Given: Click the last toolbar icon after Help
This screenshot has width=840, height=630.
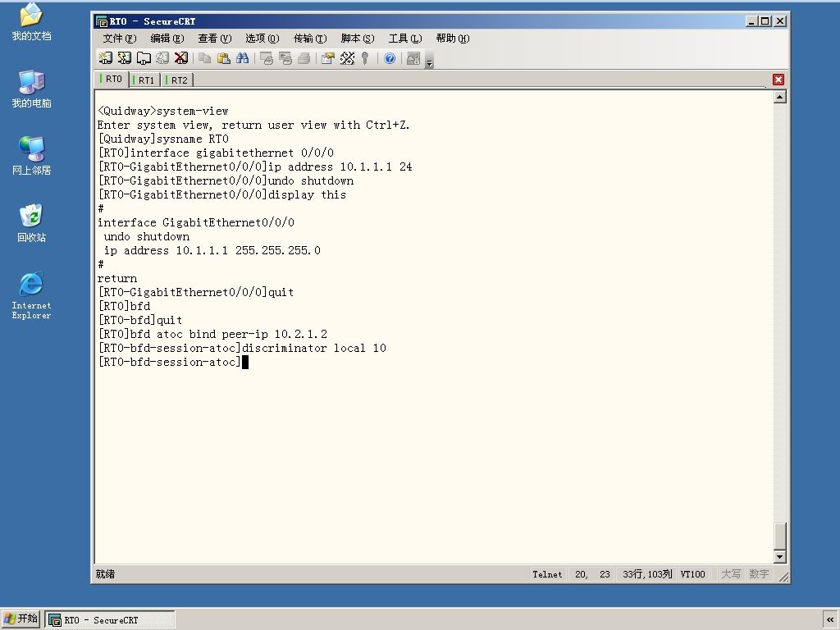Looking at the screenshot, I should click(x=413, y=58).
